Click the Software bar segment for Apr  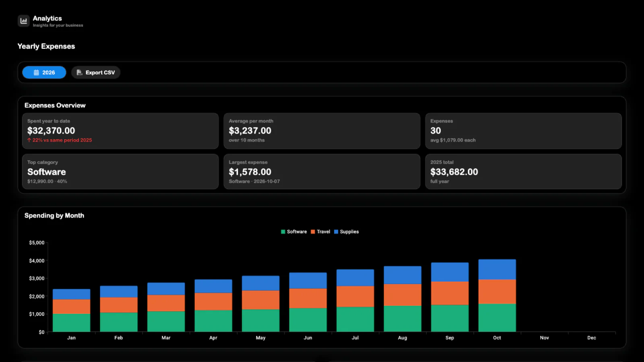(x=213, y=321)
